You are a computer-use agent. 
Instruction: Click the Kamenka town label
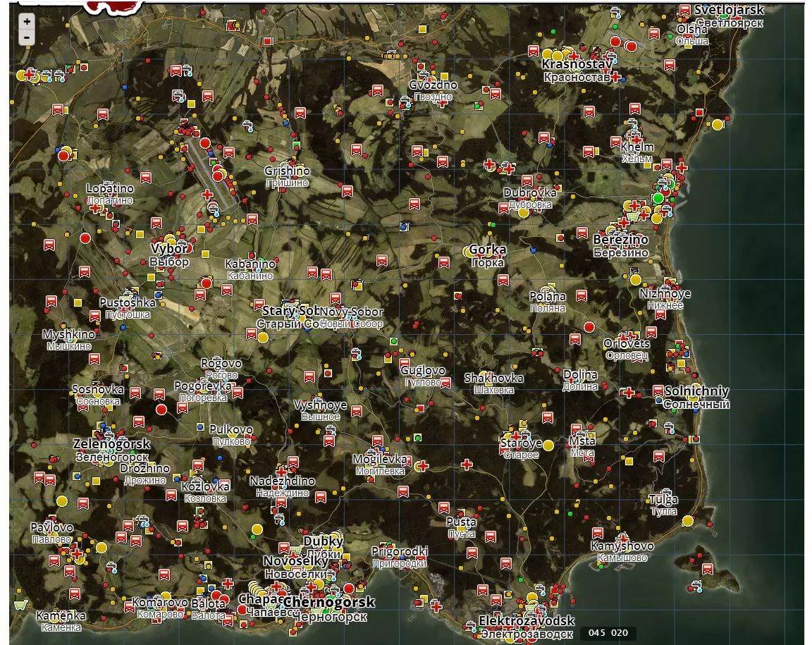61,615
